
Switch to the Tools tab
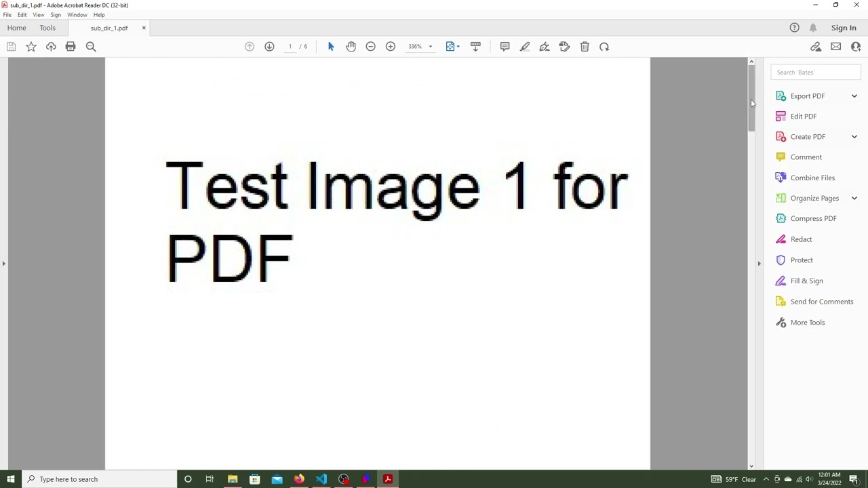(47, 28)
